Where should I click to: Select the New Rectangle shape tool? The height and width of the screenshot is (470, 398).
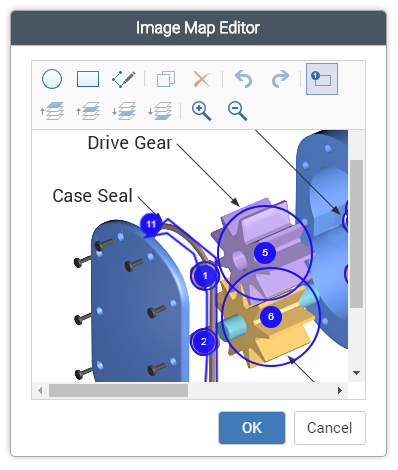[88, 79]
